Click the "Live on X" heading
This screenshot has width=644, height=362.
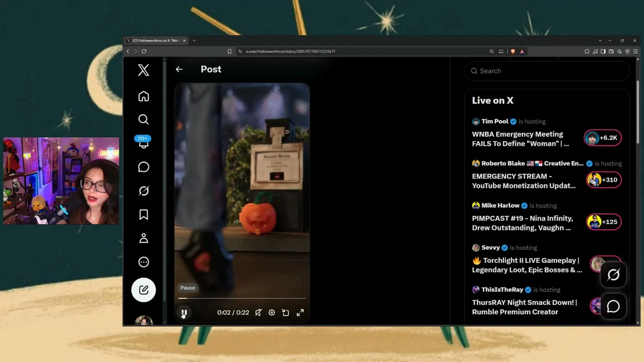[493, 101]
